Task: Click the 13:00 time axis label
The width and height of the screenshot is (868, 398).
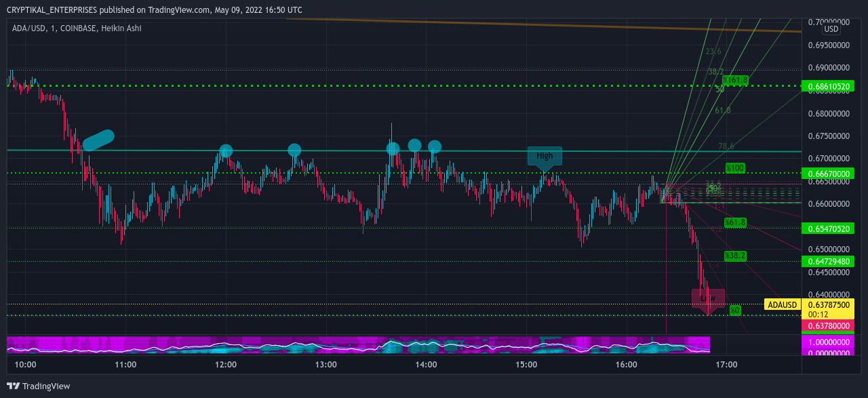Action: (326, 365)
